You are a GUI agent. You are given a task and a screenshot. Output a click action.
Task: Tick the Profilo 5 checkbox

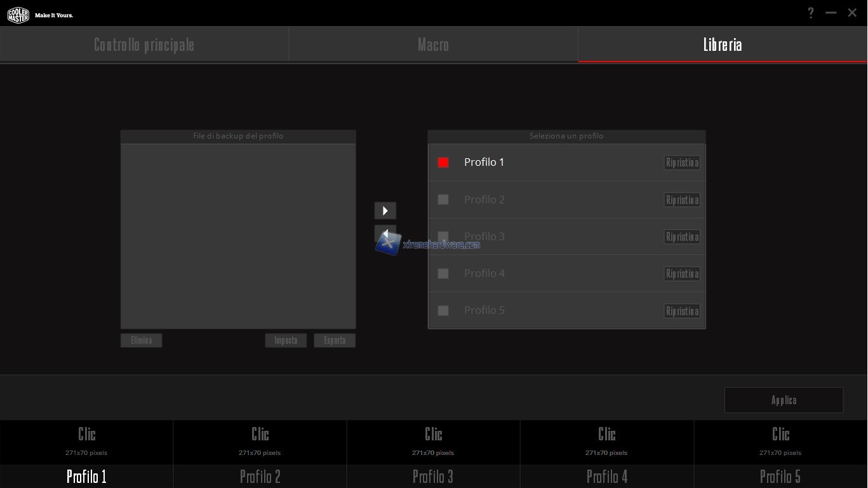(x=443, y=310)
